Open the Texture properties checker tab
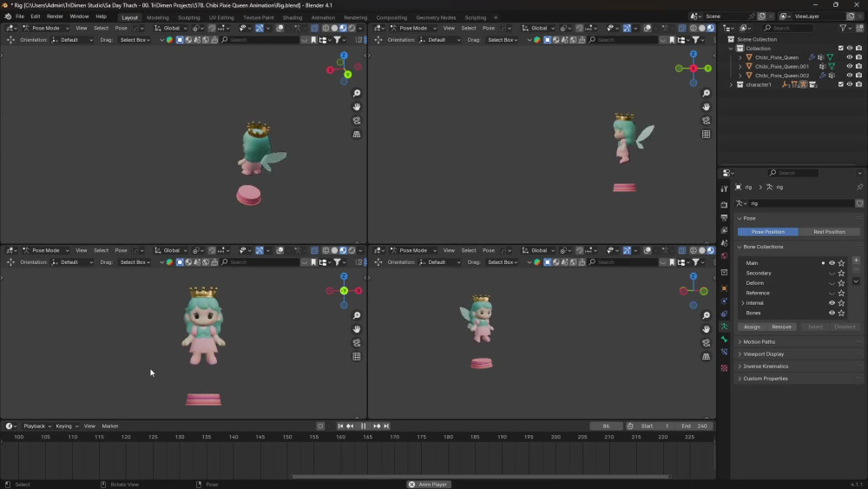 click(x=724, y=367)
